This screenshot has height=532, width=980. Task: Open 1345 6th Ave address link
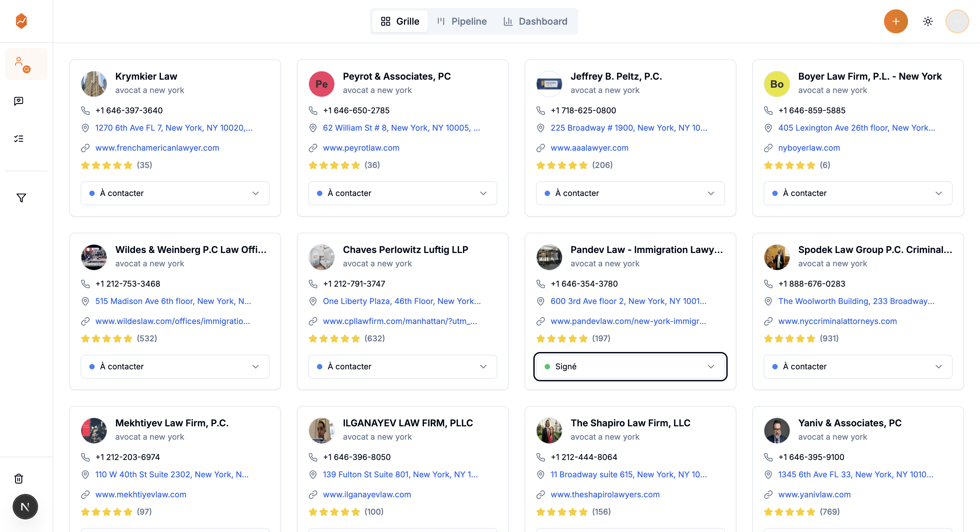[856, 475]
